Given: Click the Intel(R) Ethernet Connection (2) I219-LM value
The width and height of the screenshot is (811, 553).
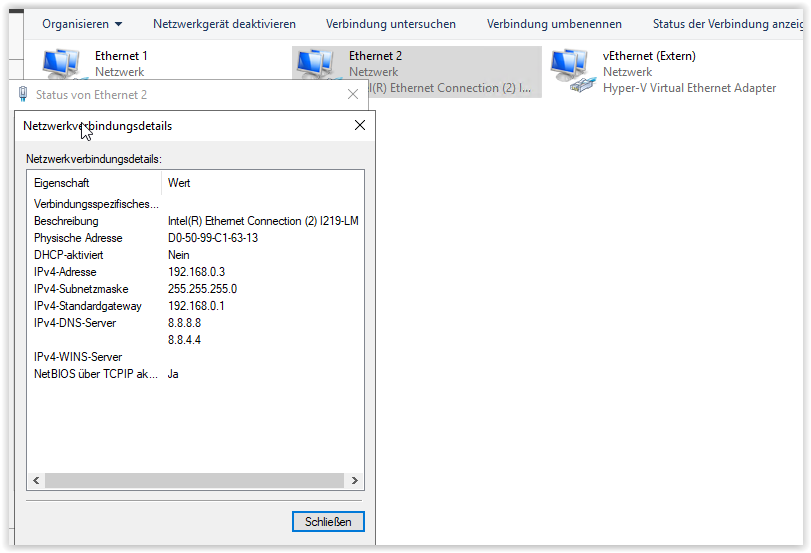Looking at the screenshot, I should click(263, 221).
